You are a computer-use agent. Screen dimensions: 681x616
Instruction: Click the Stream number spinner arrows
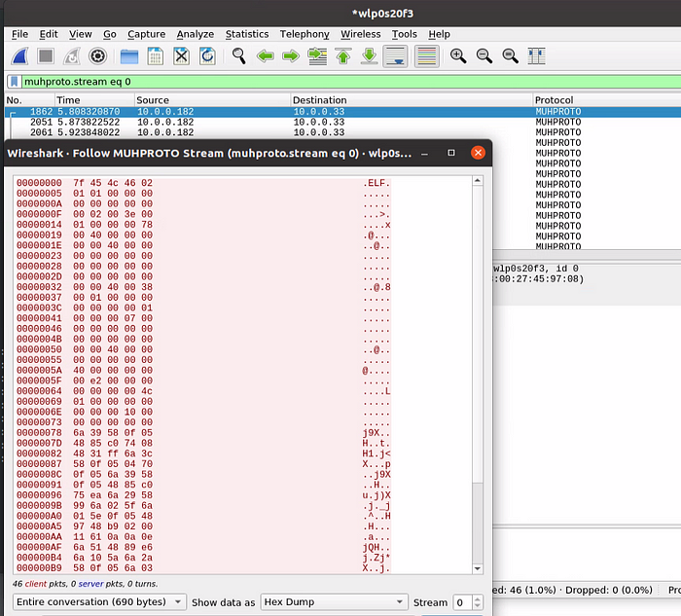[477, 602]
